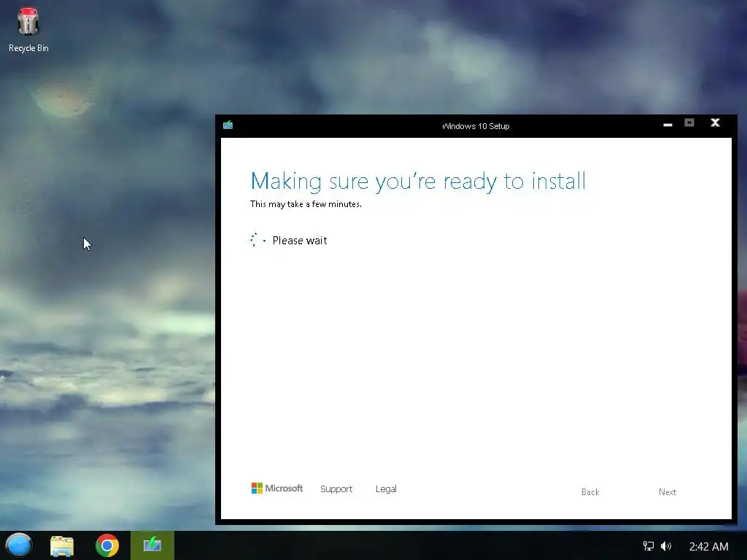Click the Microsoft logo in the Setup footer
The width and height of the screenshot is (747, 560).
276,488
